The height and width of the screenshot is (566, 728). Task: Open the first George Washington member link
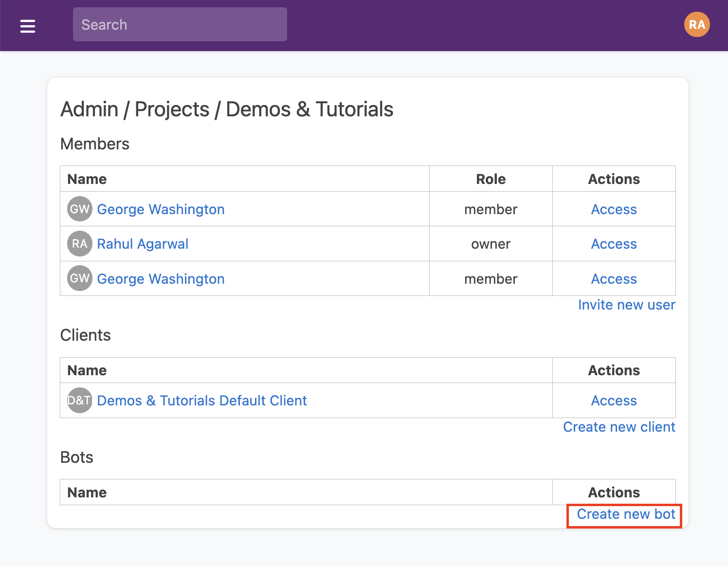161,209
